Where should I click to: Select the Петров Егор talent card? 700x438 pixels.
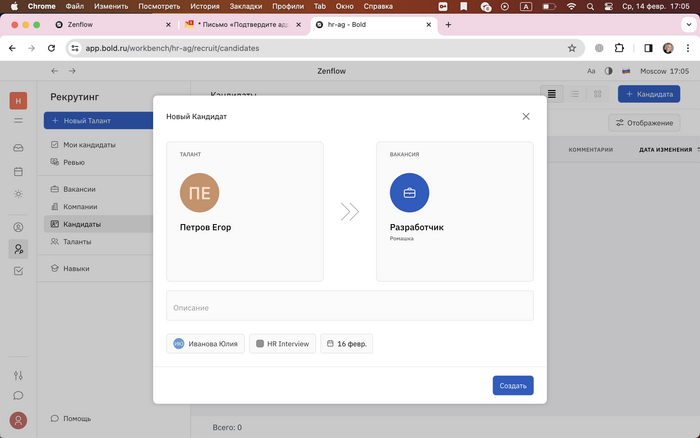click(x=245, y=211)
